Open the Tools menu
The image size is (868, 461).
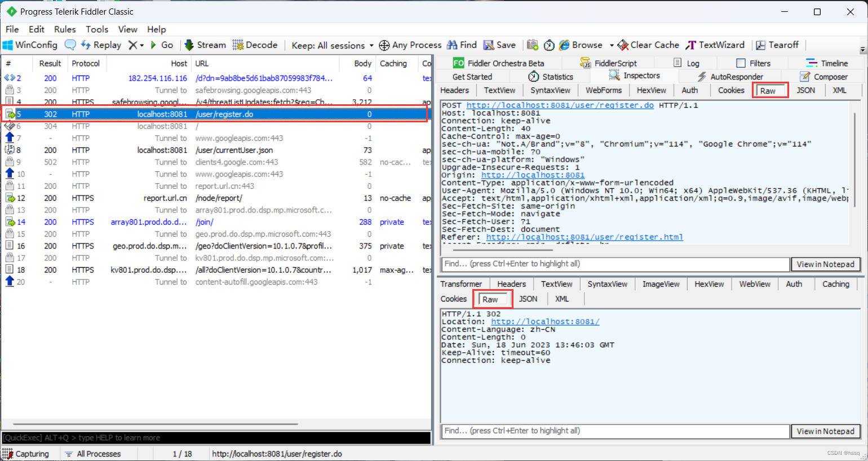pyautogui.click(x=97, y=29)
